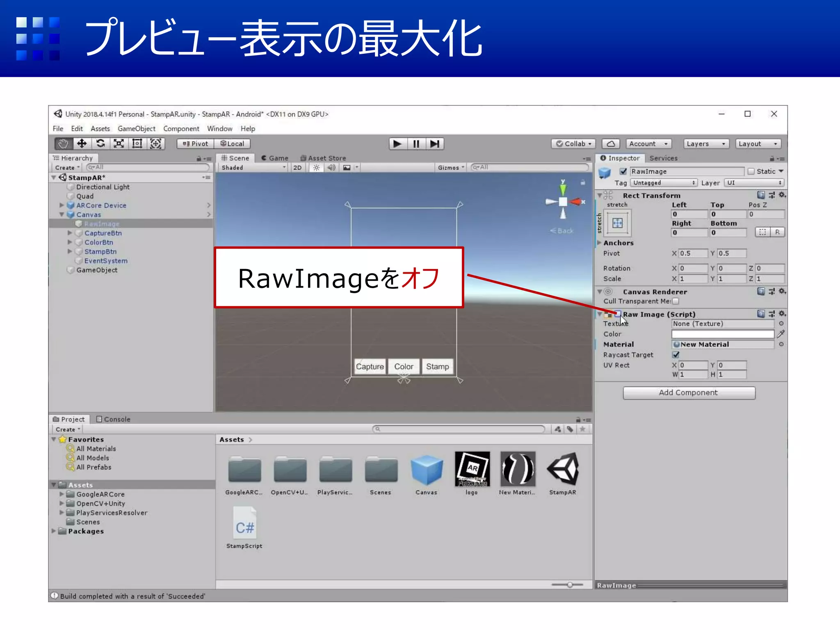Select the New Material asset
Viewport: 840px width, 630px height.
pos(518,469)
